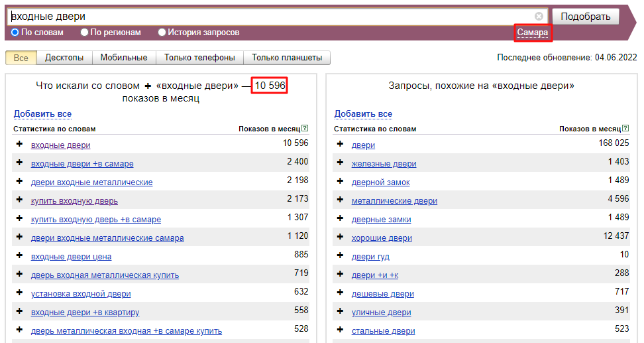Select the 'По словам' radio button
The image size is (644, 343).
15,33
